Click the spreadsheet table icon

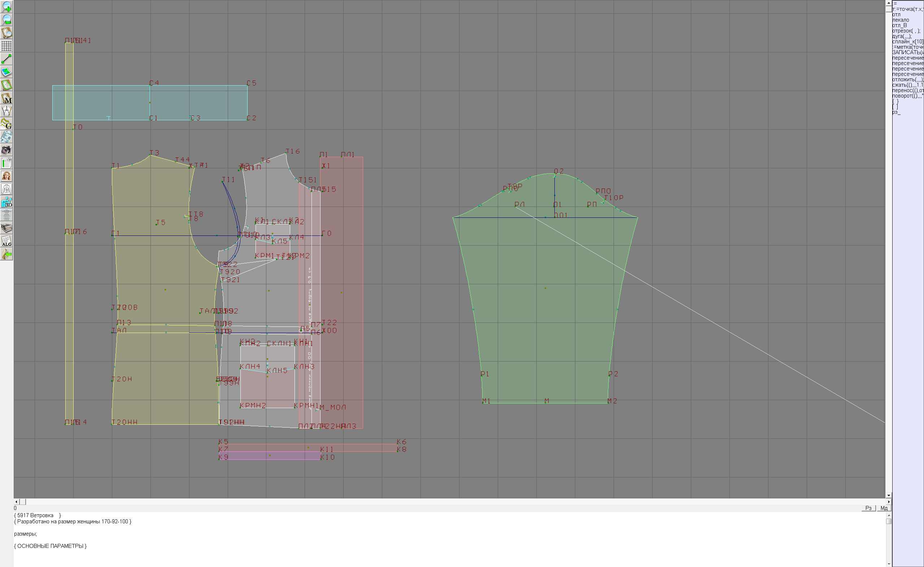point(6,163)
